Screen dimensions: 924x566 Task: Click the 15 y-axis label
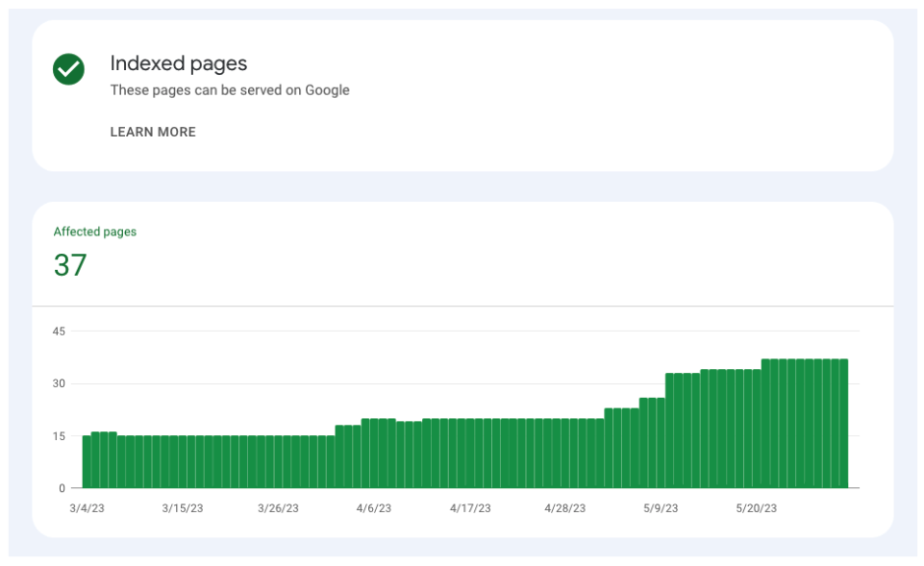(59, 436)
